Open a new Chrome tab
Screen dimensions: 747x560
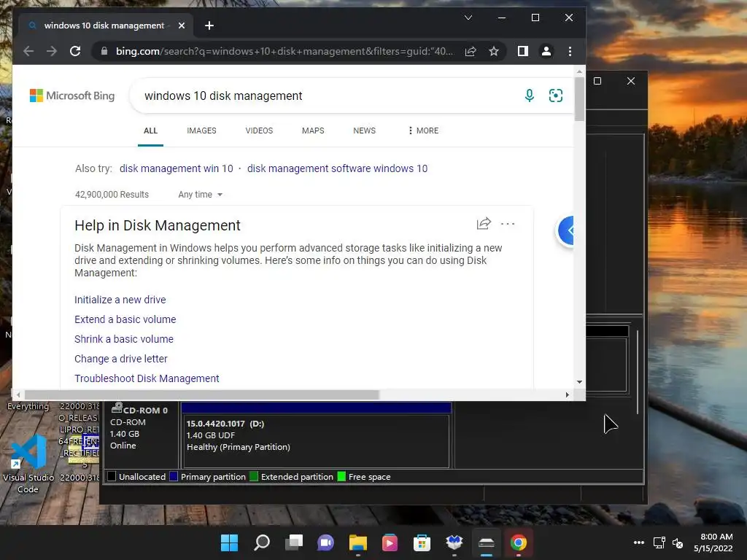[x=209, y=26]
